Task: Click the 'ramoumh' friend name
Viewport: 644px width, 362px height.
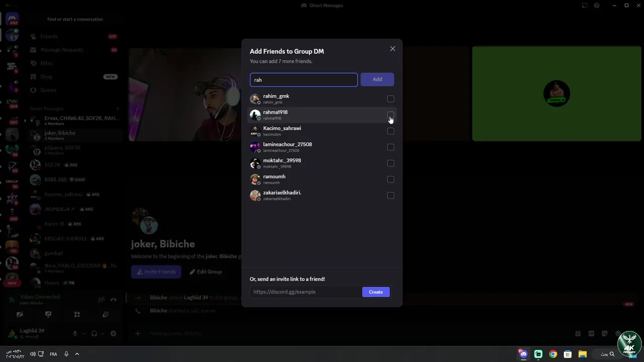Action: tap(274, 176)
